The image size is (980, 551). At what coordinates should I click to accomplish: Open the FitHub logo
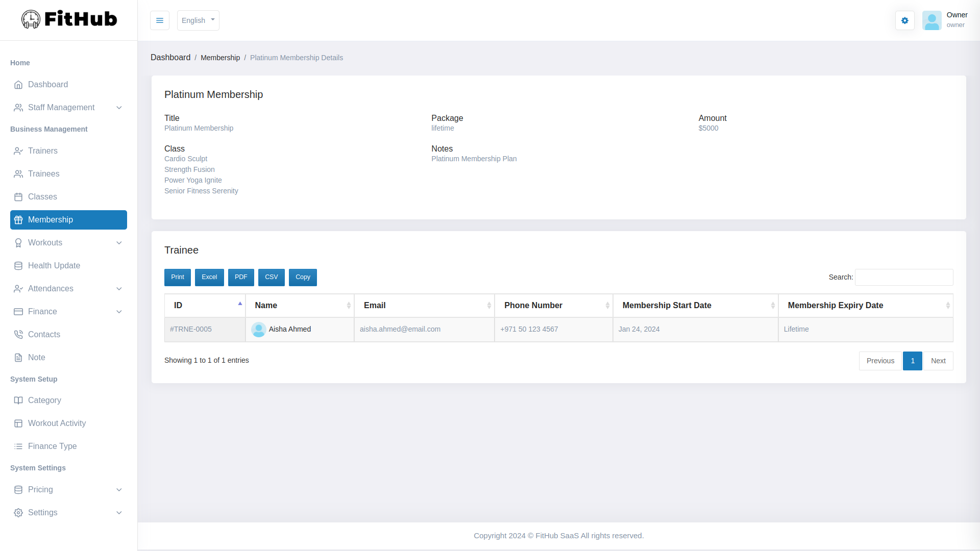[68, 19]
